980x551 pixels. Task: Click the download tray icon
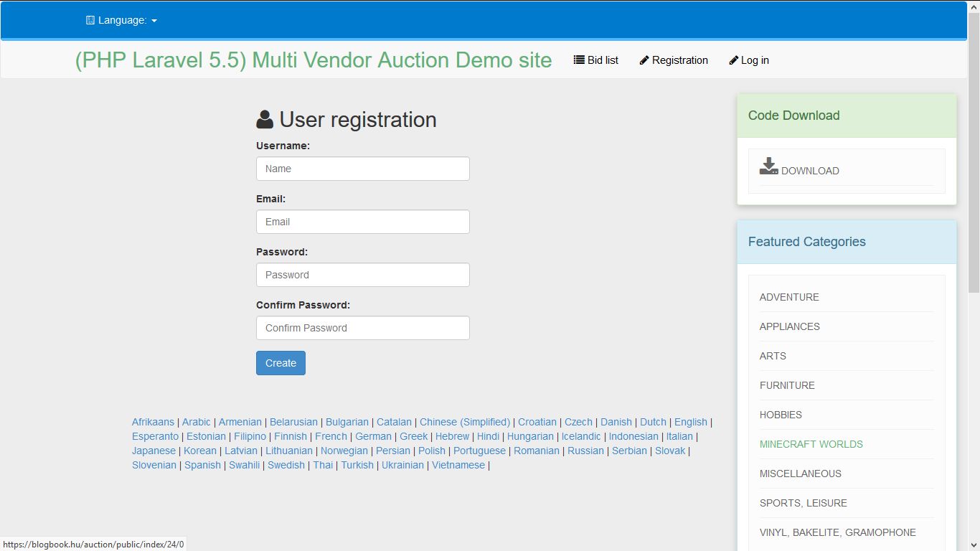768,166
